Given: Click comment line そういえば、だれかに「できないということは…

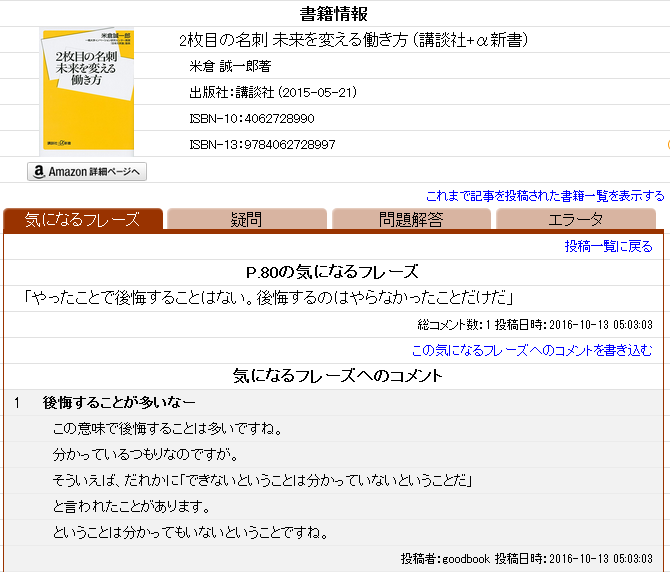Looking at the screenshot, I should [x=262, y=481].
